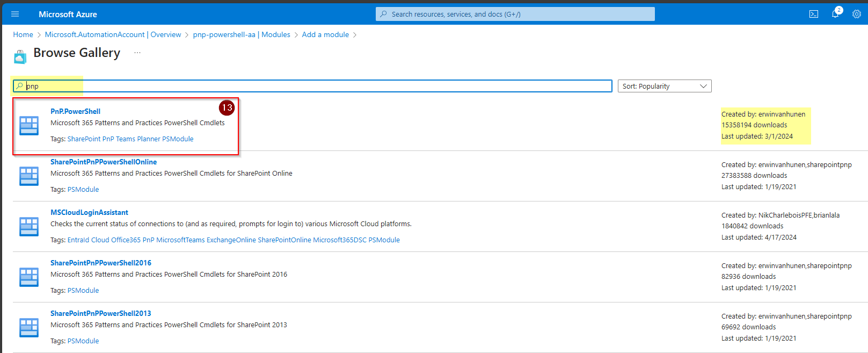Click the search icon in the top search bar
868x353 pixels.
pyautogui.click(x=383, y=14)
